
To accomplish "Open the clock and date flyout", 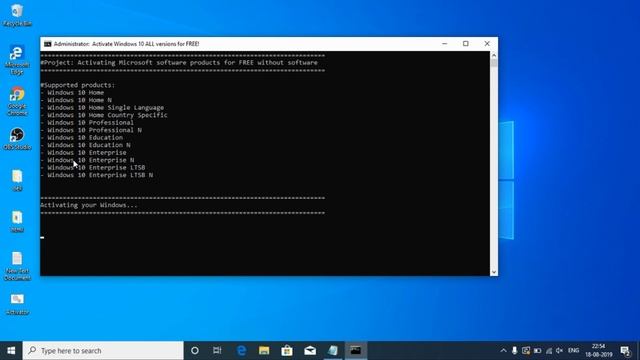I will click(598, 351).
